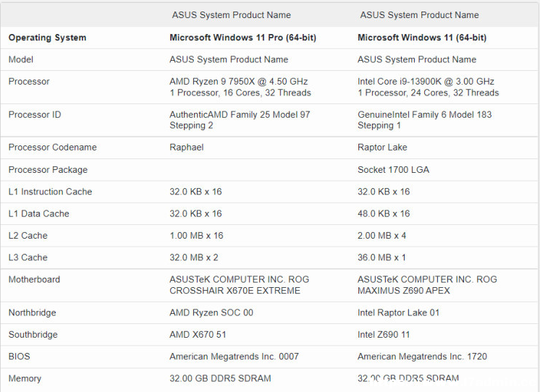Click American Megatrends Inc. 1720 value
The height and width of the screenshot is (392, 540).
coord(422,357)
